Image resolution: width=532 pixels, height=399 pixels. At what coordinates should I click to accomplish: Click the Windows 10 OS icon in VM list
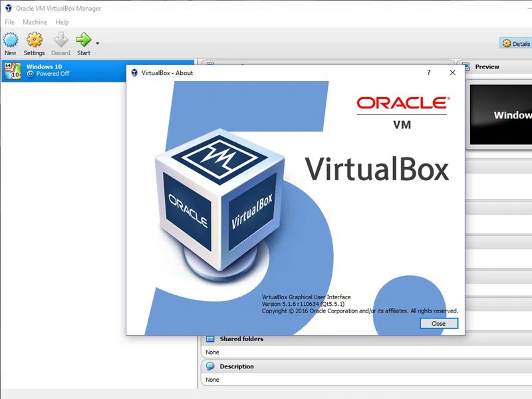(13, 71)
